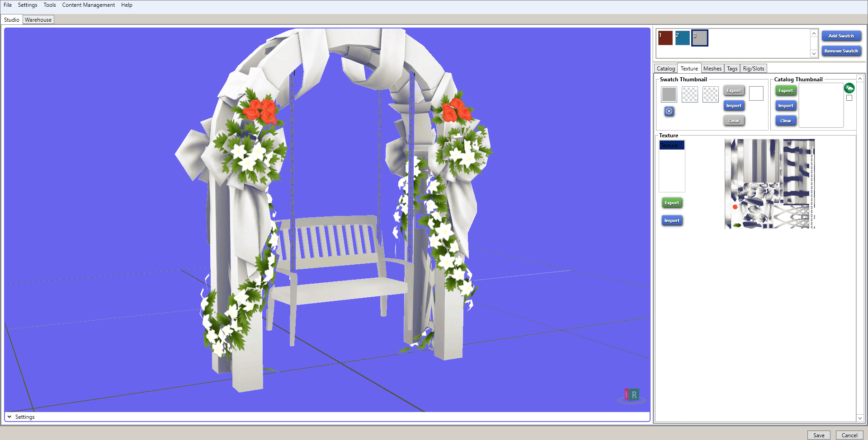Click the green weather cloud icon

(849, 88)
